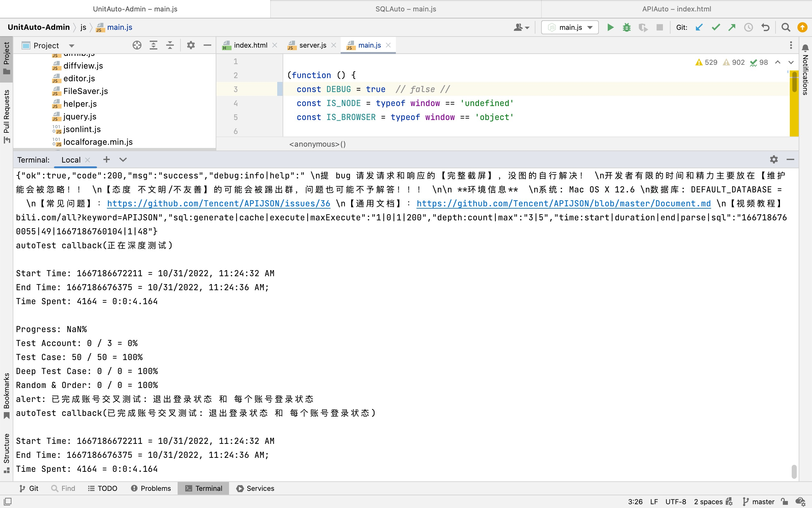Open Project panel settings gear
Viewport: 812px width, 508px height.
click(x=191, y=45)
